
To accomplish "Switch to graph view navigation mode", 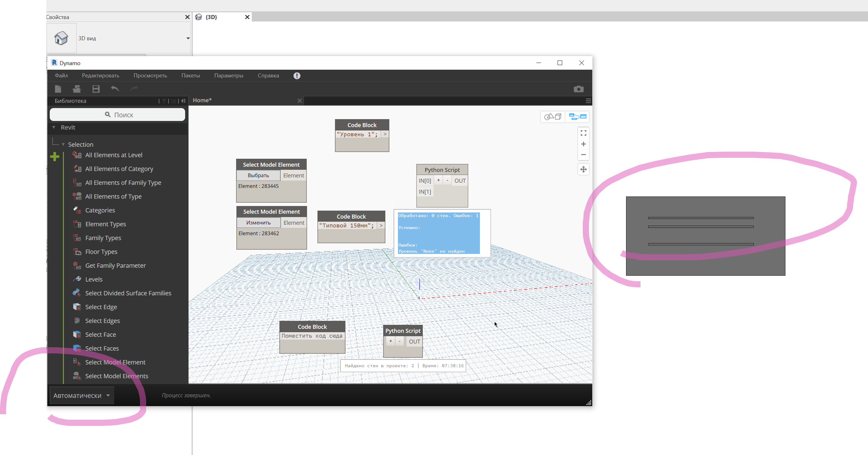I will (x=578, y=117).
